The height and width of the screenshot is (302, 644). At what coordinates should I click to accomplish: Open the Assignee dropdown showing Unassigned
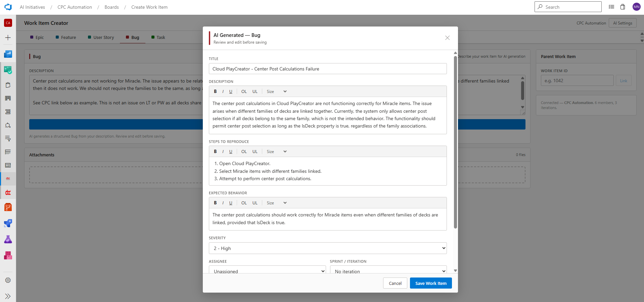click(x=268, y=270)
